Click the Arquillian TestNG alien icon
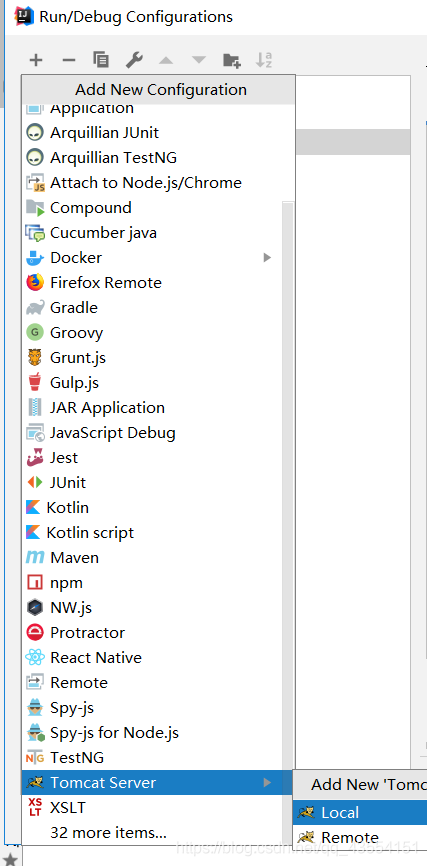The height and width of the screenshot is (866, 427). click(x=35, y=157)
